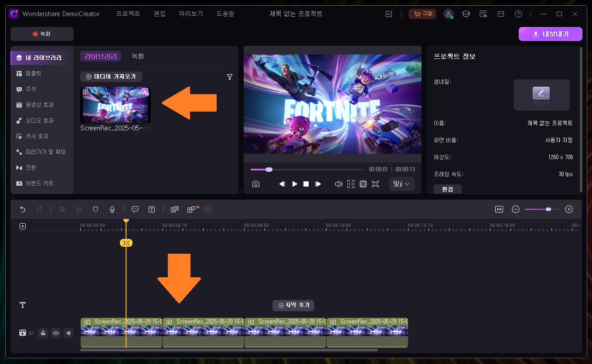Switch to the 녹화 tab in library
592x364 pixels.
click(x=138, y=56)
